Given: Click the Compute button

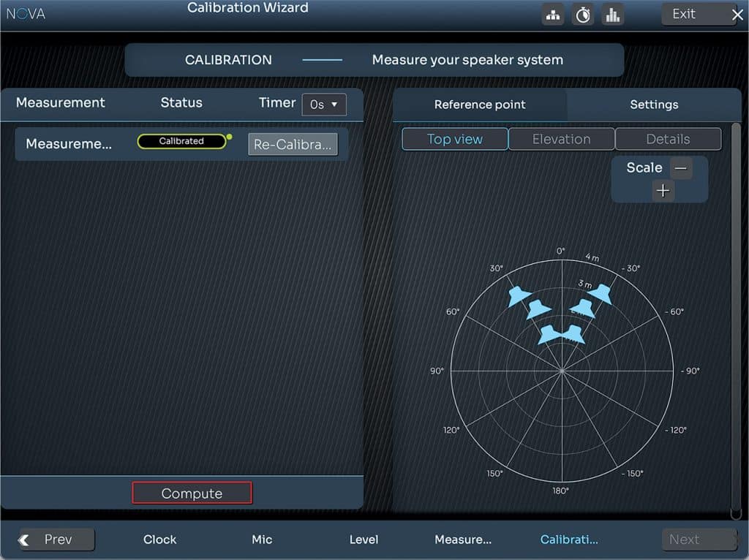Looking at the screenshot, I should click(192, 493).
